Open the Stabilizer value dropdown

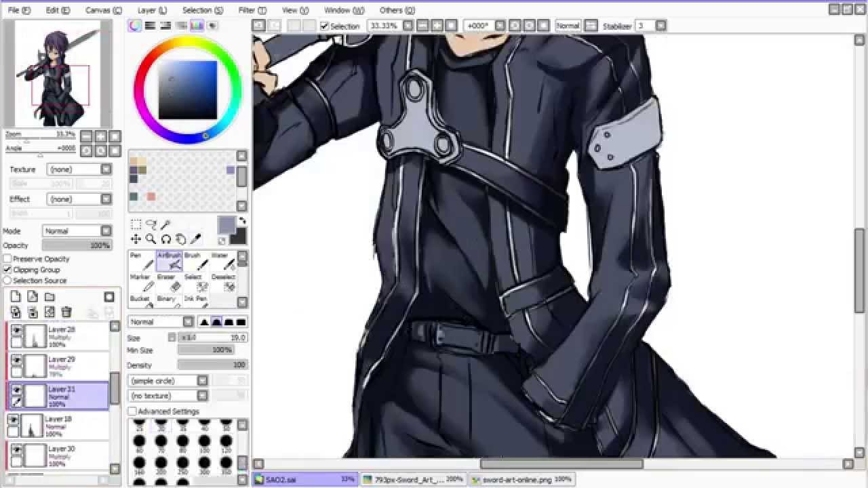(x=660, y=26)
